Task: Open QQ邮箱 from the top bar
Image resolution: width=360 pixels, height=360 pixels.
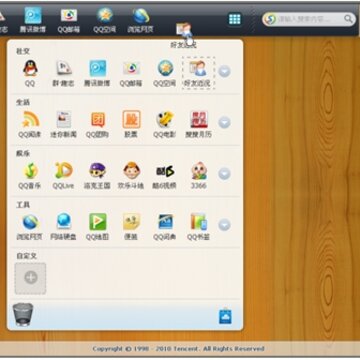Action: tap(69, 20)
